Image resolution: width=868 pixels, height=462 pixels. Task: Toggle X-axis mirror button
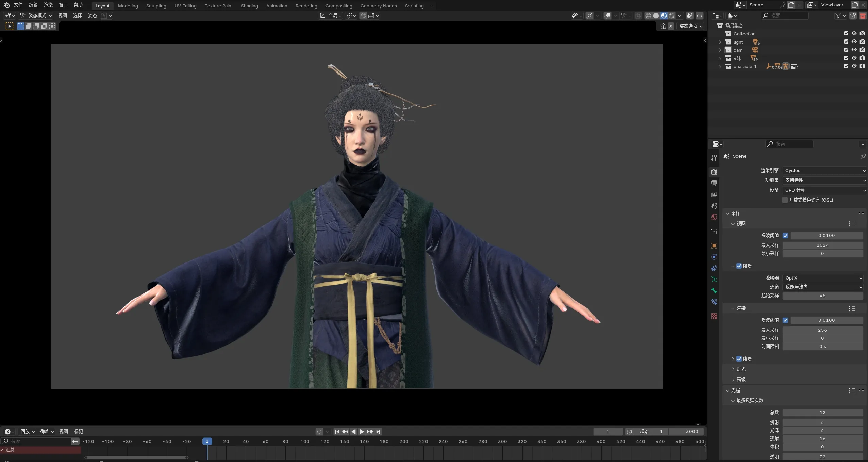pyautogui.click(x=671, y=26)
